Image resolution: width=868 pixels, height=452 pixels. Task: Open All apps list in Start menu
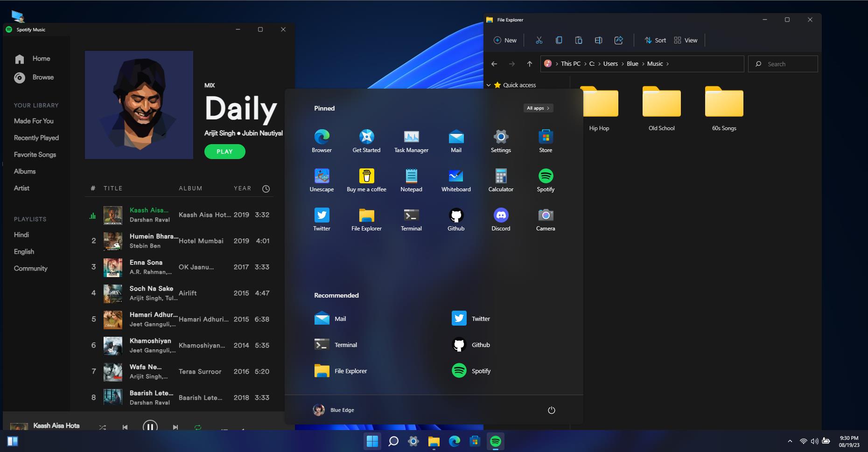click(x=538, y=108)
